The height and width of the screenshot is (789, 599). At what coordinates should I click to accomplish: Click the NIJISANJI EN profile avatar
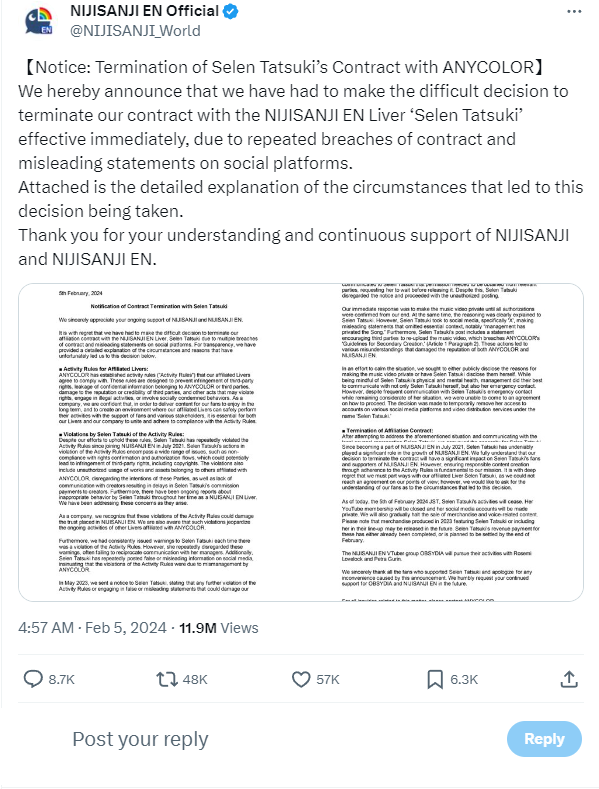click(x=39, y=21)
